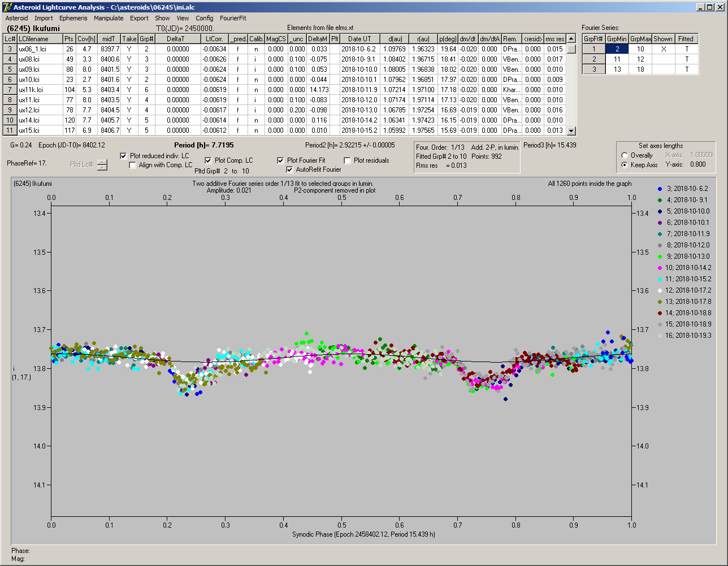This screenshot has width=728, height=566.
Task: Select row with file ux11.lci
Action: click(285, 100)
